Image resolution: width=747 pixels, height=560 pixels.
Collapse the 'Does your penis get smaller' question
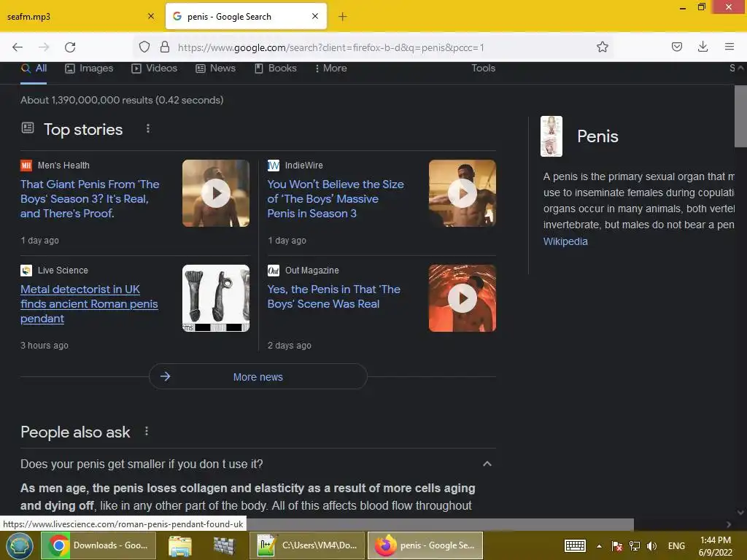tap(258, 464)
